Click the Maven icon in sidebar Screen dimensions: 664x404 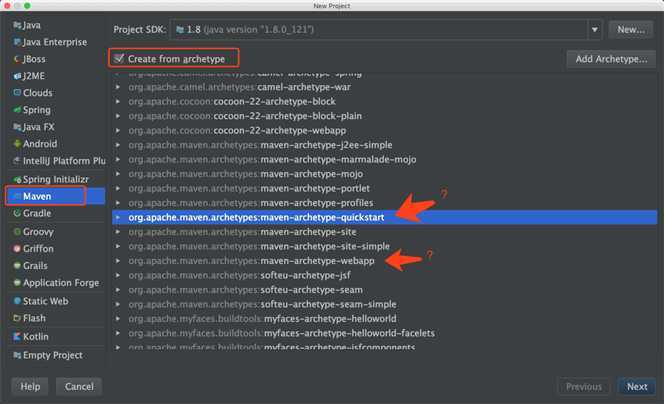(17, 196)
